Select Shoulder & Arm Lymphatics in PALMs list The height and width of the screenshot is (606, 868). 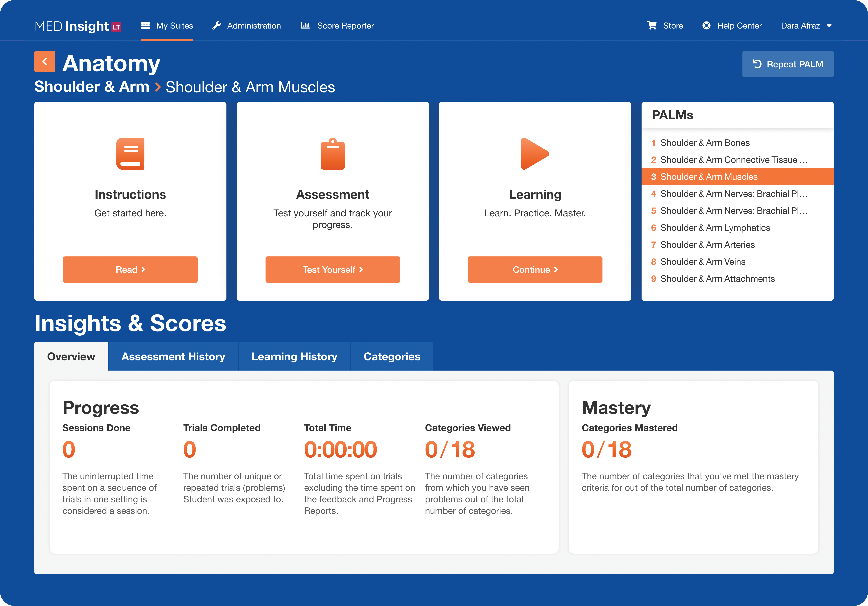pyautogui.click(x=715, y=228)
